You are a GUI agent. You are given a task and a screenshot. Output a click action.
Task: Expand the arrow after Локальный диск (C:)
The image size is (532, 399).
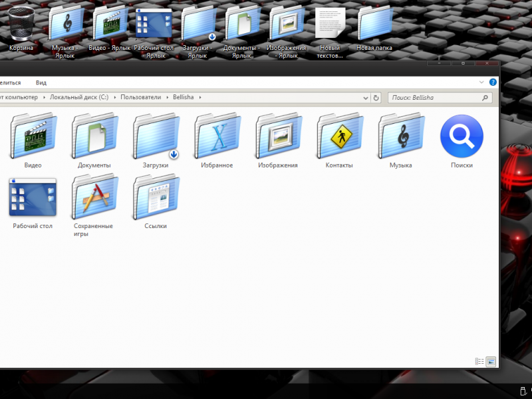tap(114, 97)
